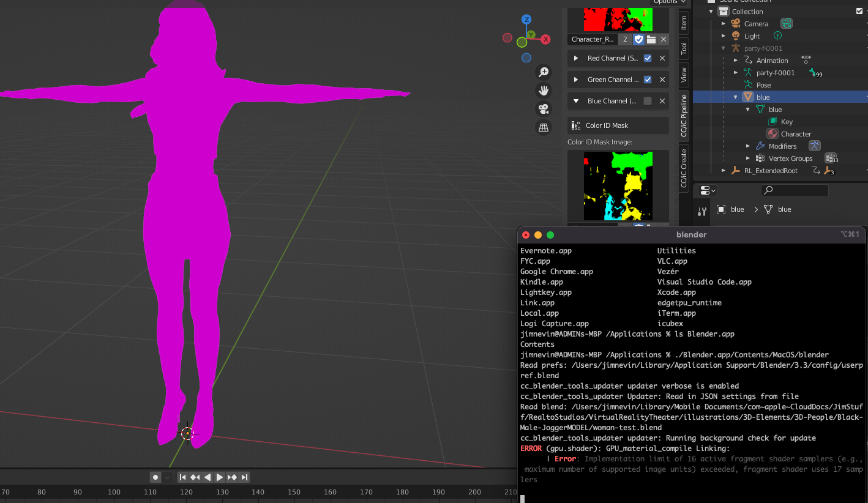868x503 pixels.
Task: Open the Options dropdown at the top
Action: coord(667,2)
